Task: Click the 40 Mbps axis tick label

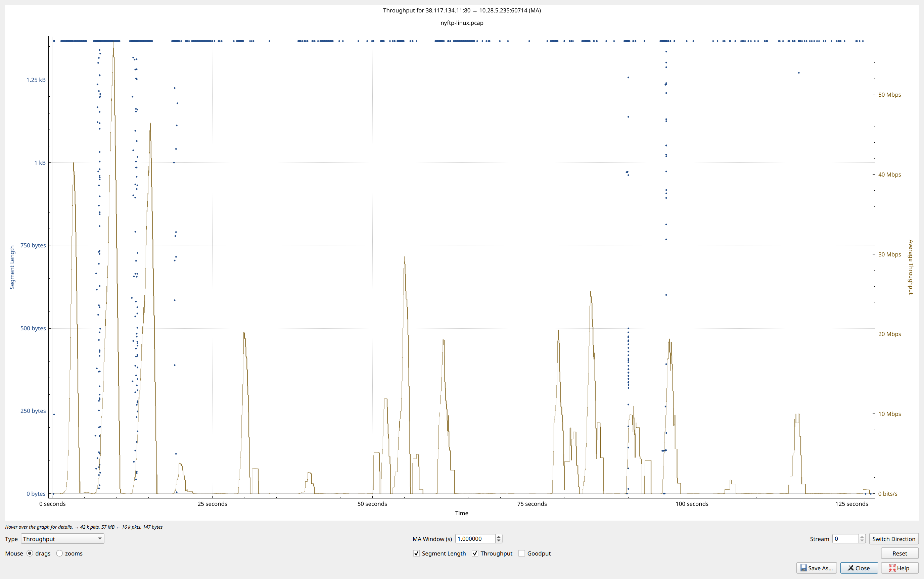Action: tap(889, 175)
